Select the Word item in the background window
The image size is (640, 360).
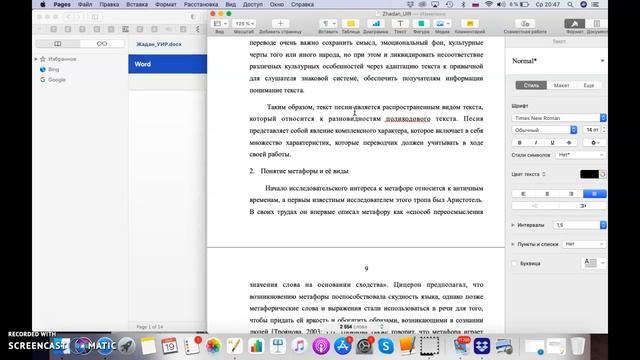tap(167, 64)
